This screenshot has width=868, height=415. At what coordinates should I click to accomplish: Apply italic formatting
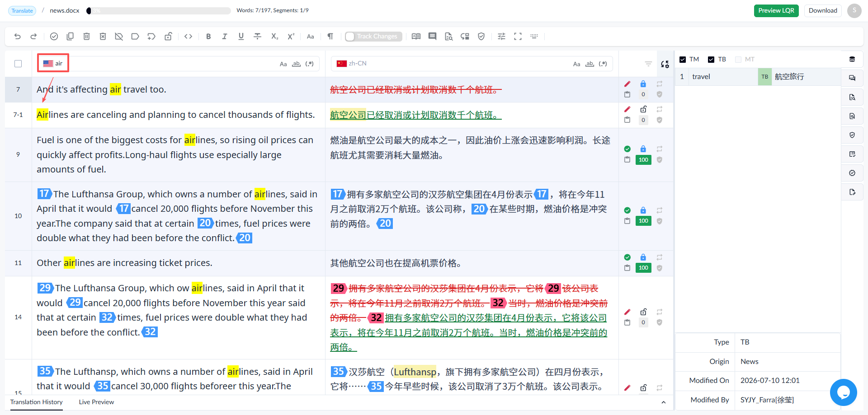225,37
